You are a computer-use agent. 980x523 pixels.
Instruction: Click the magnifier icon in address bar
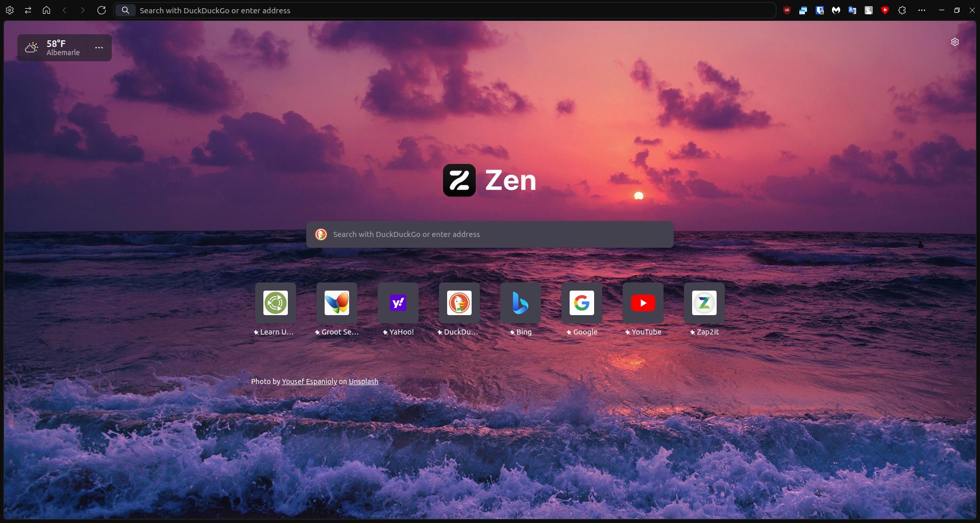coord(126,10)
